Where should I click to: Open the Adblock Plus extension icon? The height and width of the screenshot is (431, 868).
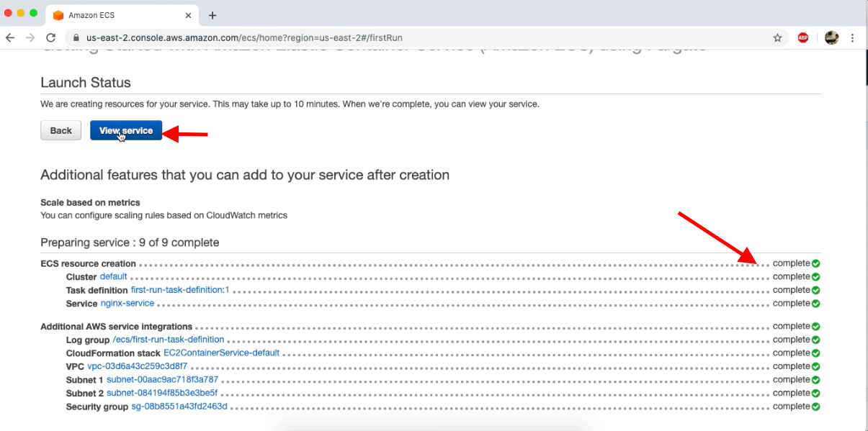point(802,37)
